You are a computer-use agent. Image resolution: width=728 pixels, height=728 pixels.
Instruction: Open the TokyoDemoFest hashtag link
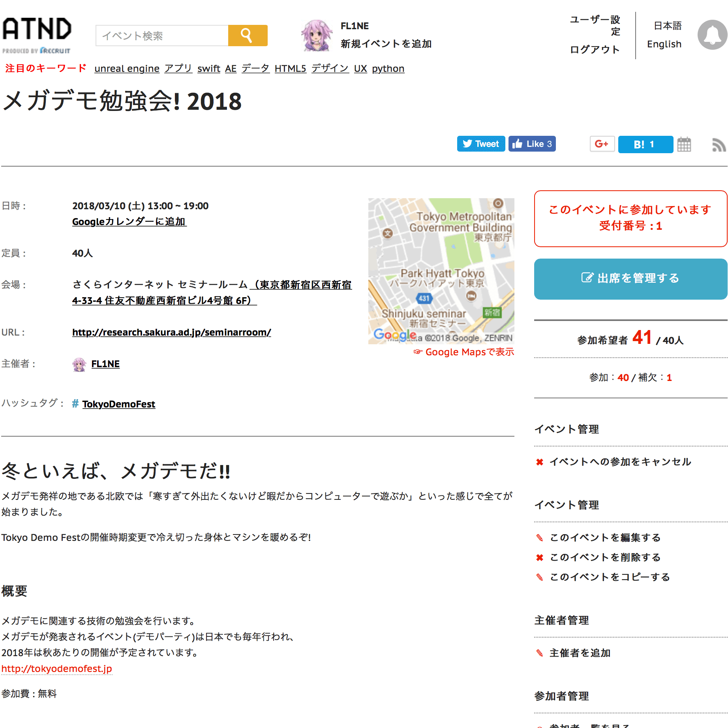click(x=118, y=404)
